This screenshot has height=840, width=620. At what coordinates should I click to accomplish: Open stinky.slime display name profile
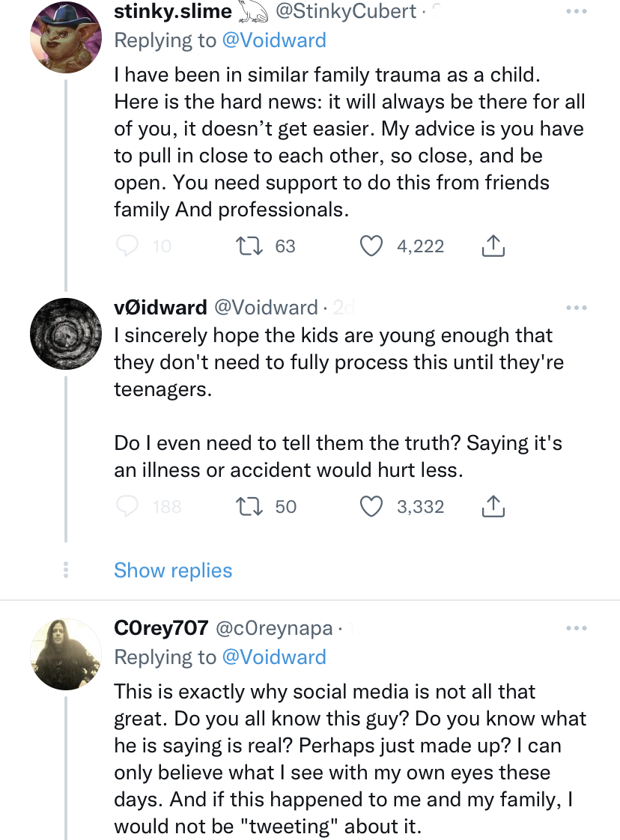click(x=173, y=11)
